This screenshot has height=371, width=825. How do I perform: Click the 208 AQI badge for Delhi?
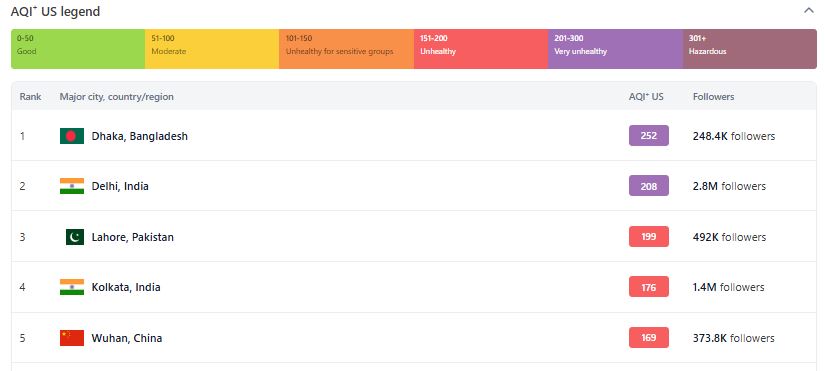coord(649,186)
